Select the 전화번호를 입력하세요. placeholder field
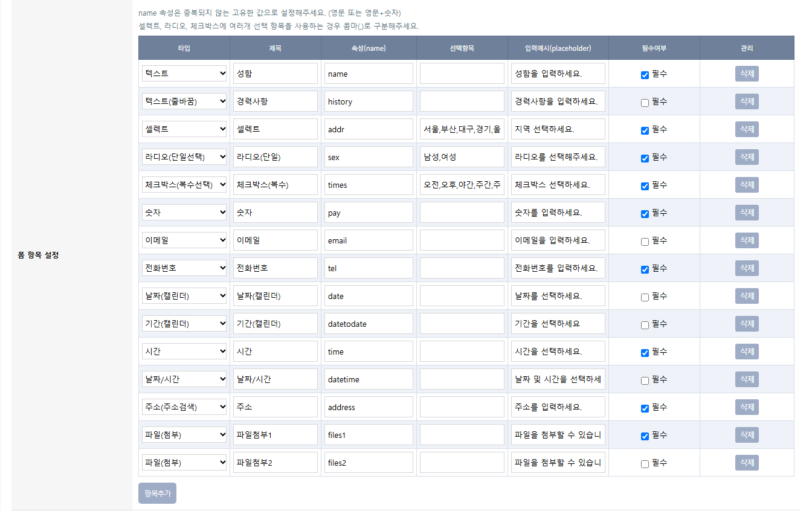 [x=558, y=268]
